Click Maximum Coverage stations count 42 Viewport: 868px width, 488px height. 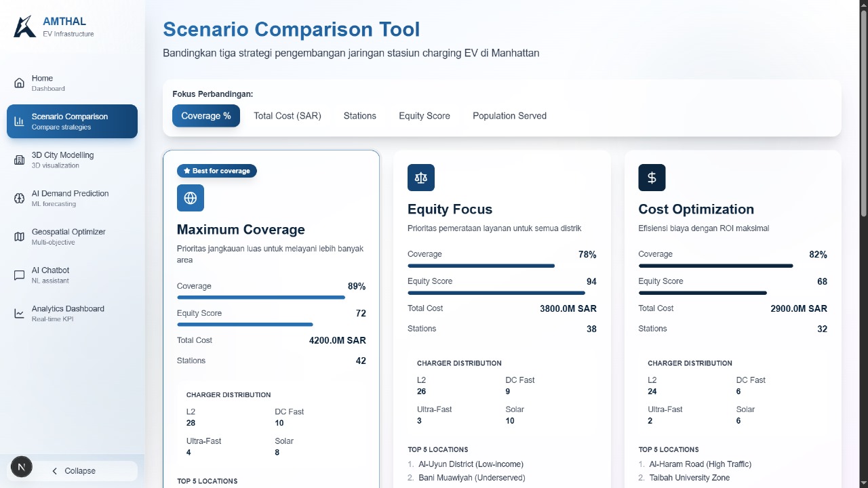(361, 361)
